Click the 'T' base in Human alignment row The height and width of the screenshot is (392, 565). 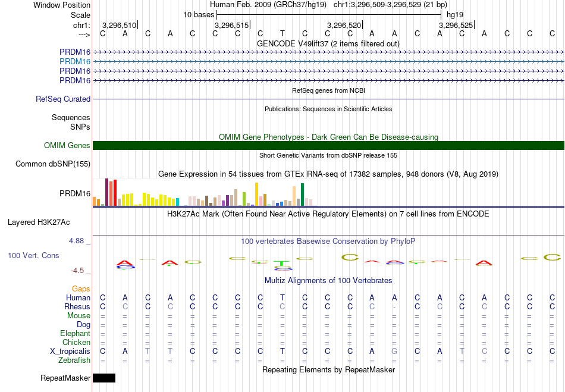pyautogui.click(x=282, y=297)
